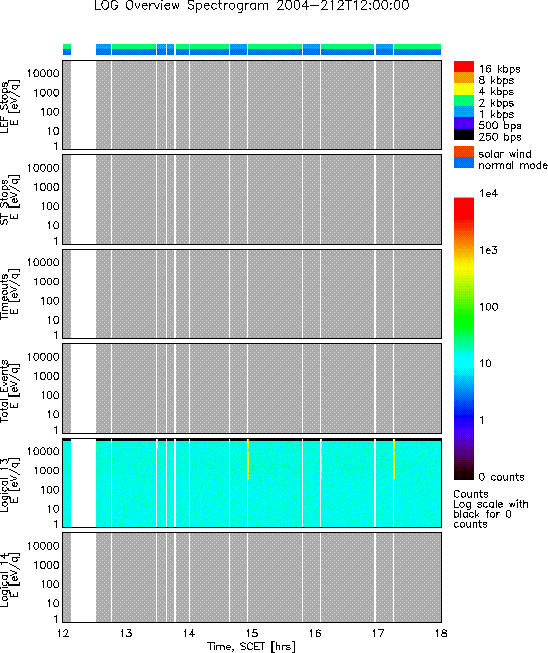Click the yellow spike after hour 17 in Logical 13

pos(394,459)
